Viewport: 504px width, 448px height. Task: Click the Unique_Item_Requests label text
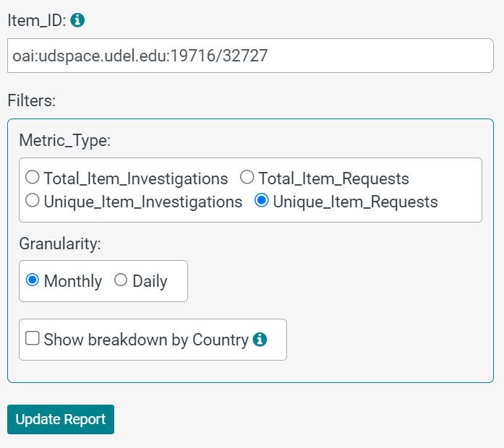(x=355, y=202)
